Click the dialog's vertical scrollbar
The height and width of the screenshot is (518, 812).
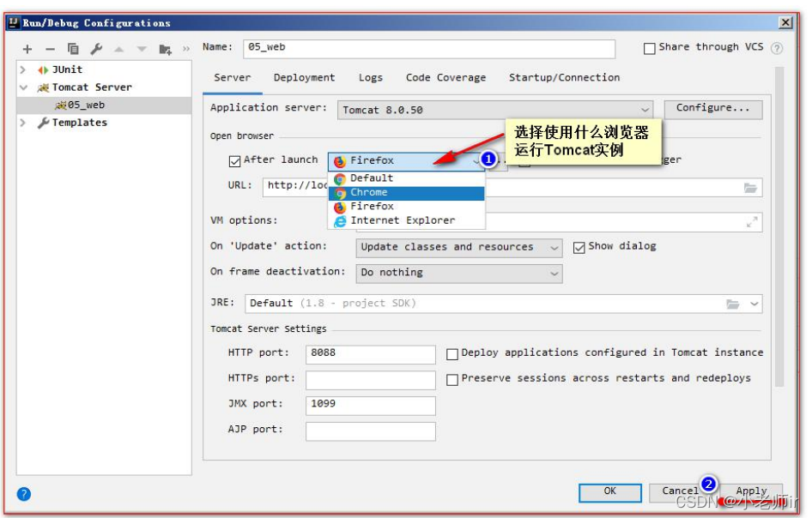click(779, 226)
